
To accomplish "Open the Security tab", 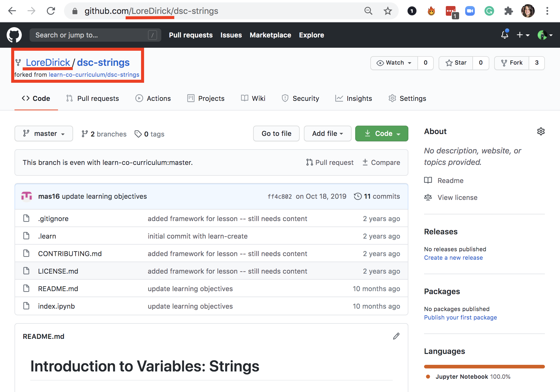I will click(x=300, y=98).
